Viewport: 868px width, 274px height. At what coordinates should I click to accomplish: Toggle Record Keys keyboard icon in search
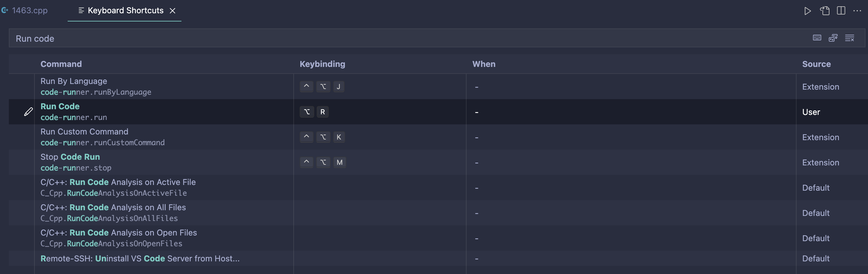pos(817,38)
